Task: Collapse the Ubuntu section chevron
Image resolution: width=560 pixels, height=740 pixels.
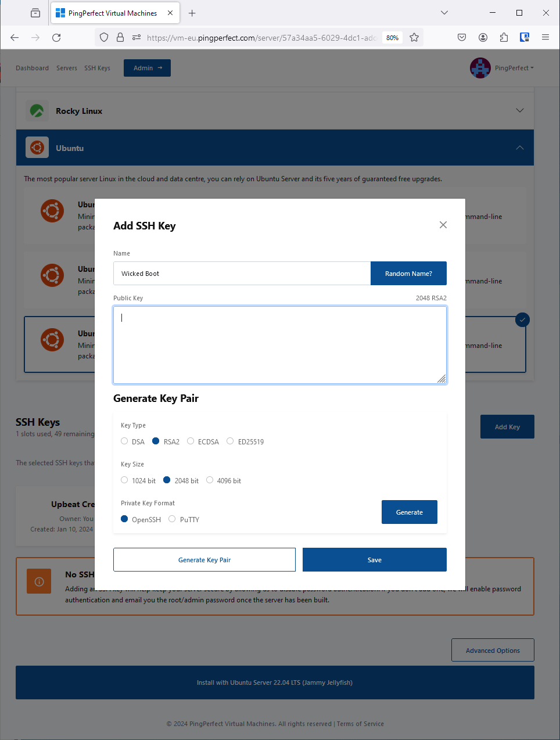Action: [519, 148]
